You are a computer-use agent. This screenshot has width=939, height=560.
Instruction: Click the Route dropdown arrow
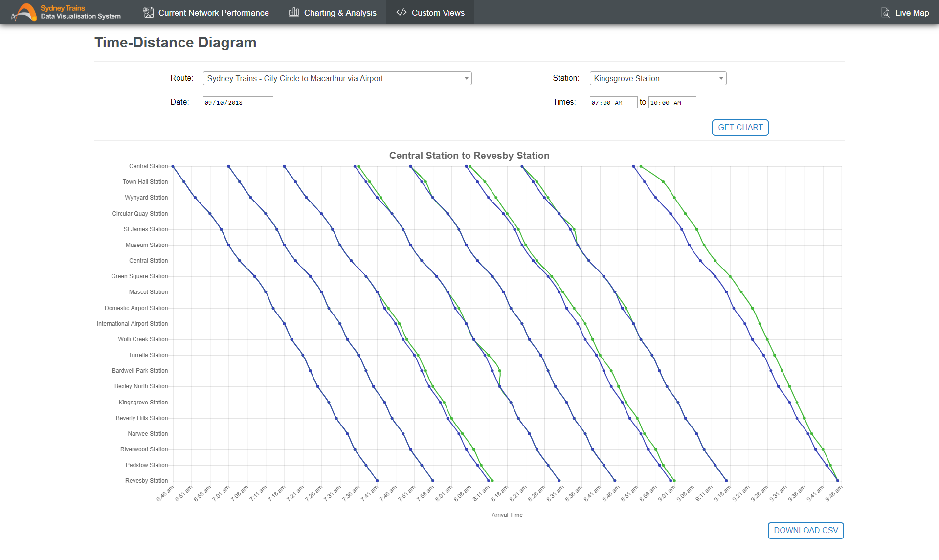[x=466, y=79]
